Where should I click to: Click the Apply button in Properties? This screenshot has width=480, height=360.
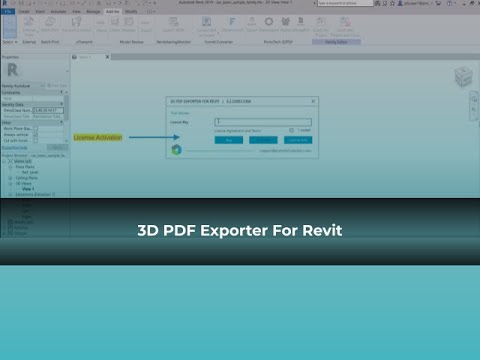tap(58, 147)
